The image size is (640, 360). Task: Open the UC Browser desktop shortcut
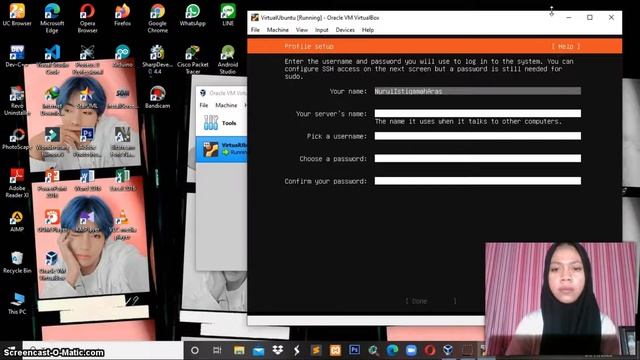click(x=17, y=15)
